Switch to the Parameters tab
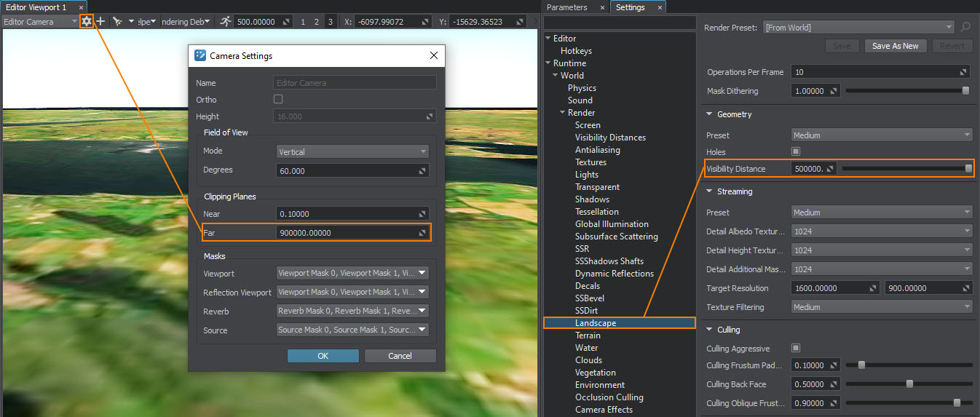 point(566,7)
